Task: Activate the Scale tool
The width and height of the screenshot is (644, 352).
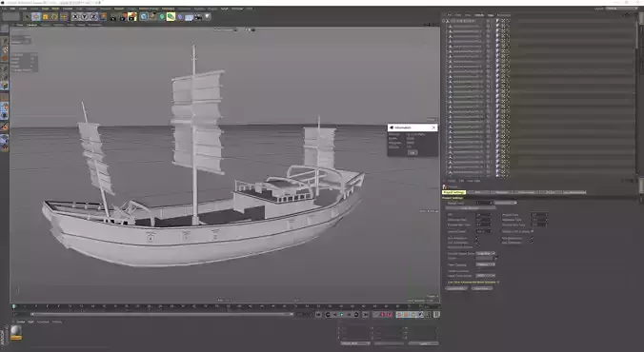Action: tap(45, 17)
